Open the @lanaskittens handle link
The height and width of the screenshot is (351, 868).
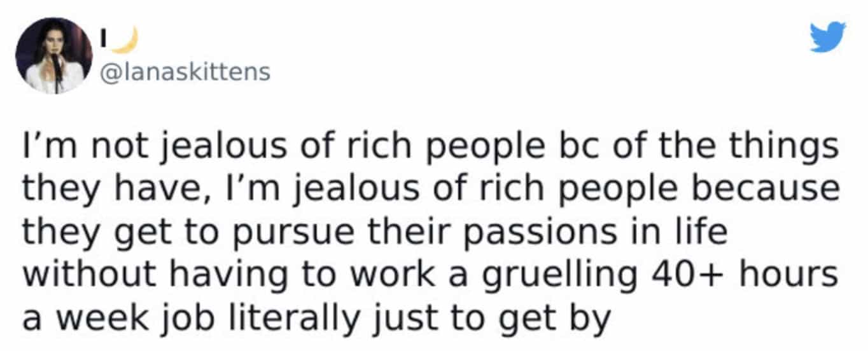point(184,72)
